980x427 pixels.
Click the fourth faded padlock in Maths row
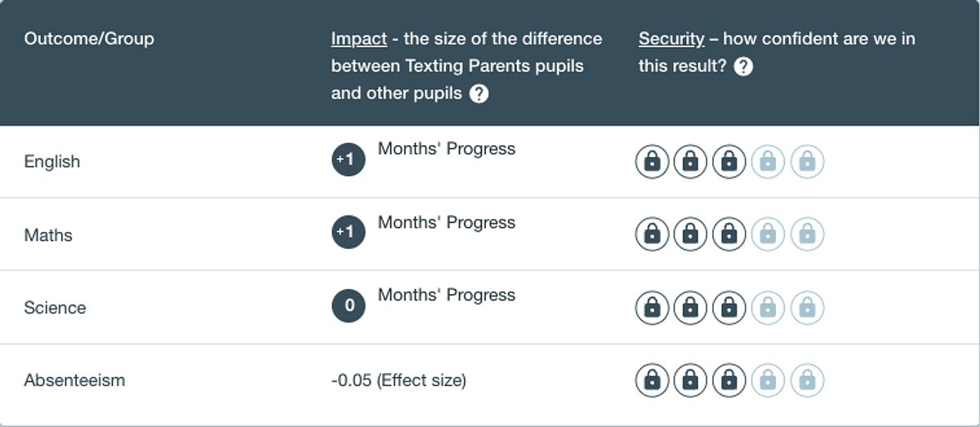[x=768, y=234]
